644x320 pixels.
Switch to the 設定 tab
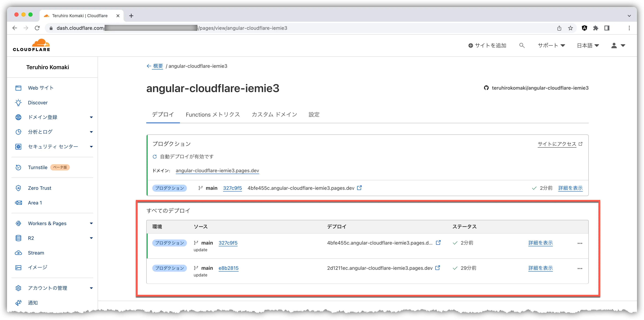click(314, 114)
